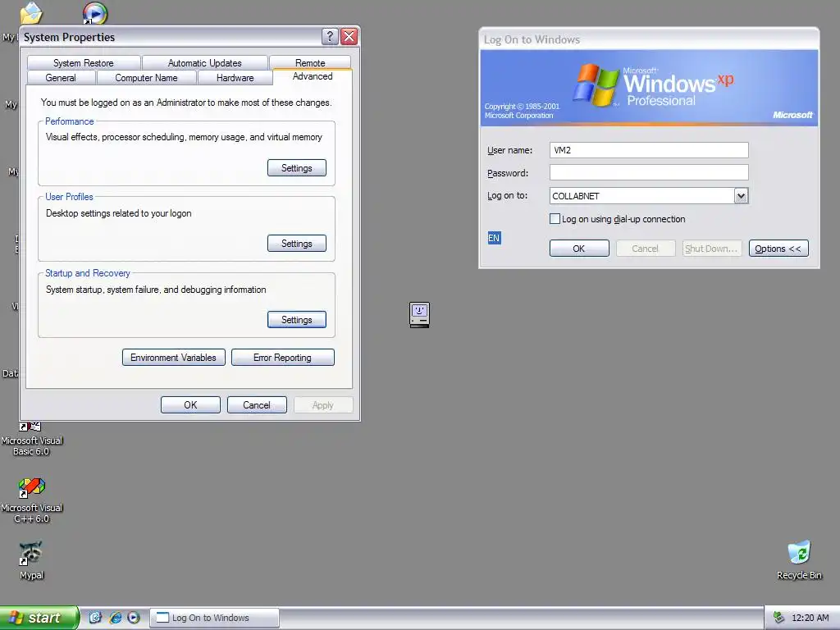Launch Windows Media Player from Quick Launch
The image size is (840, 630).
(134, 618)
